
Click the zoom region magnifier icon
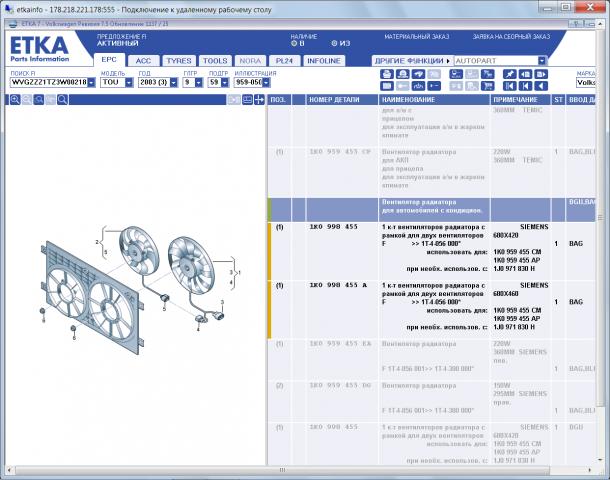[39, 100]
